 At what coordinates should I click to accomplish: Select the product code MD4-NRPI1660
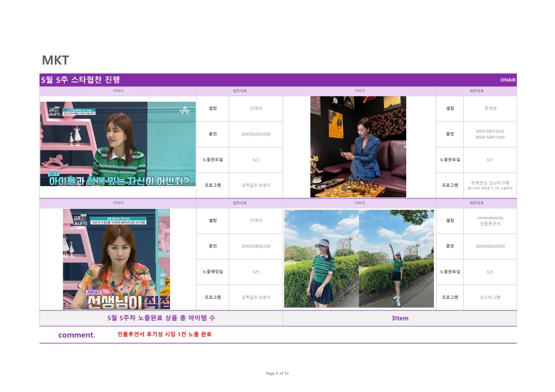pos(490,138)
